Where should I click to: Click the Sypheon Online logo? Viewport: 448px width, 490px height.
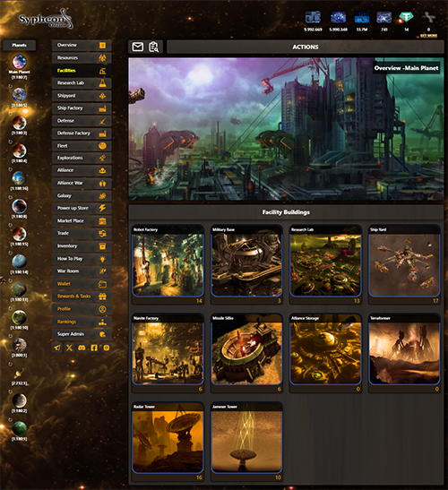click(x=46, y=20)
